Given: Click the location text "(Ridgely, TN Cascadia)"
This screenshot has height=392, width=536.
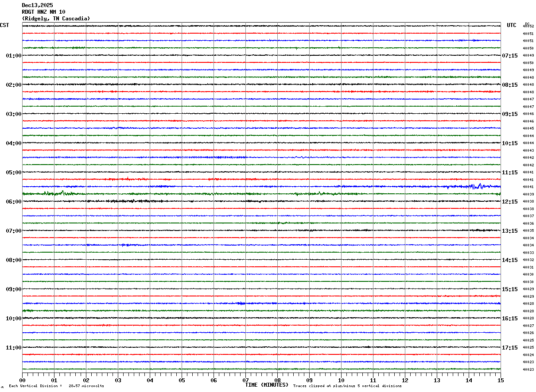Looking at the screenshot, I should [x=56, y=19].
